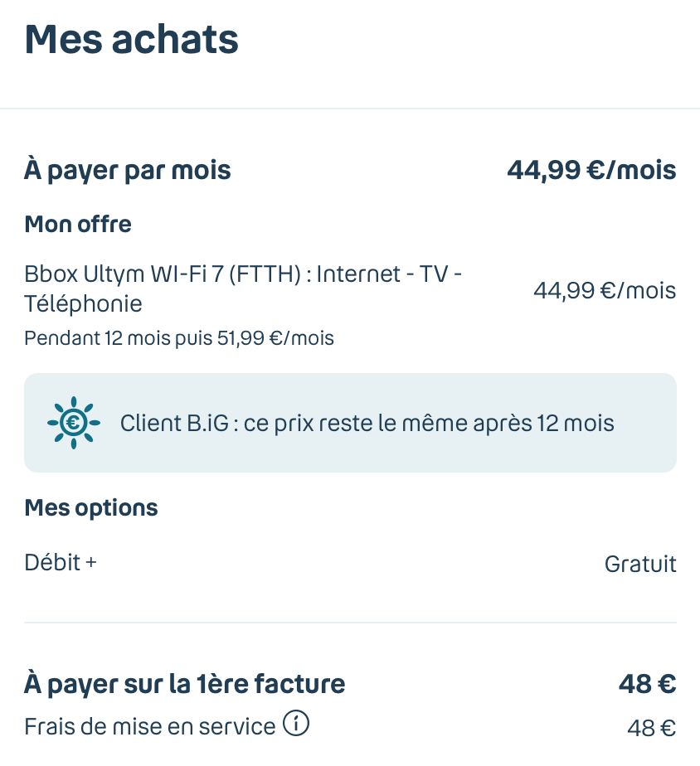Click the euro sun icon in the Client B.iG banner
Screen dimensions: 700x766
(73, 424)
